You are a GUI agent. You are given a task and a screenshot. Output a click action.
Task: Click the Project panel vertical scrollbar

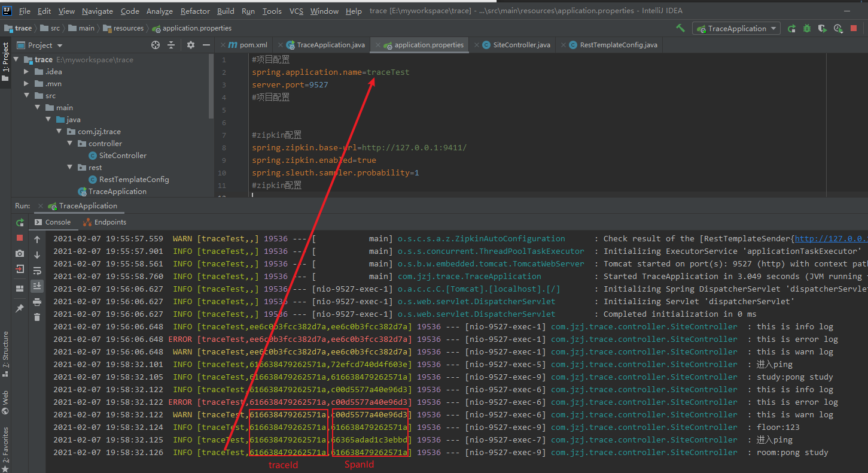211,87
